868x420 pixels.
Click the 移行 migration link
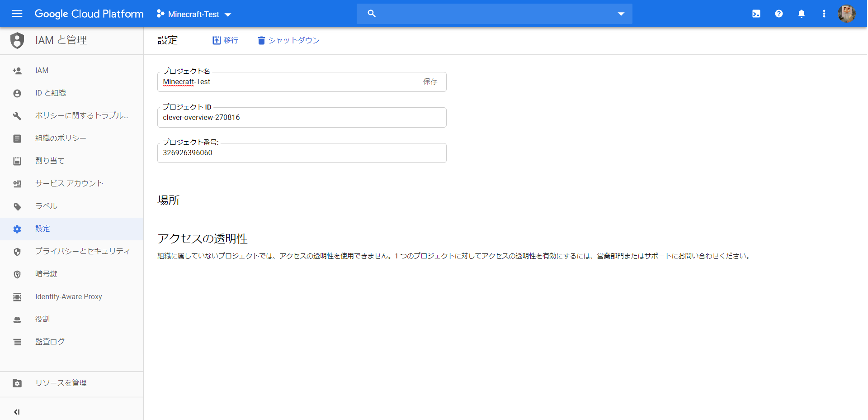point(225,40)
